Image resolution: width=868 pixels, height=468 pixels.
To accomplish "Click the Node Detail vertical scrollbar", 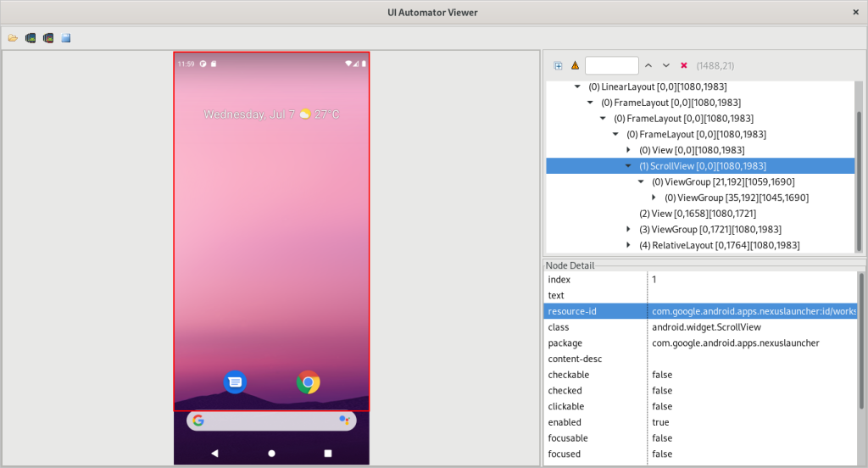I will point(861,341).
